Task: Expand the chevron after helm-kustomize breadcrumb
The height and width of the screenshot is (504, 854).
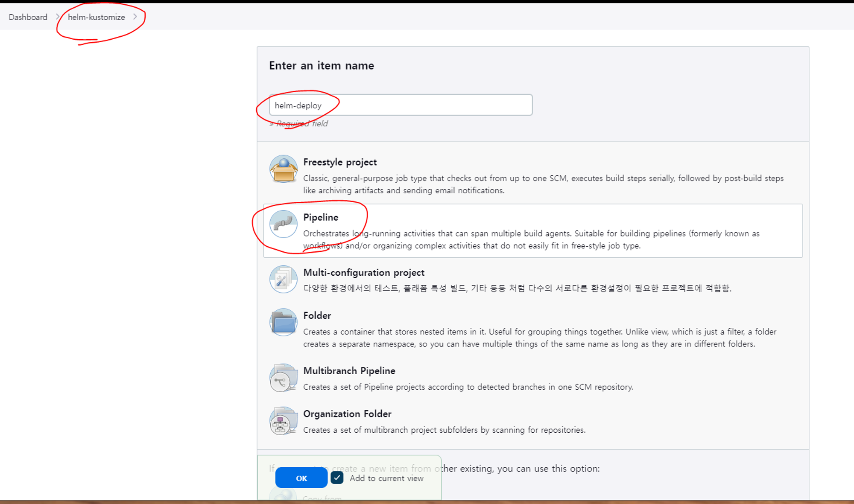Action: tap(135, 17)
